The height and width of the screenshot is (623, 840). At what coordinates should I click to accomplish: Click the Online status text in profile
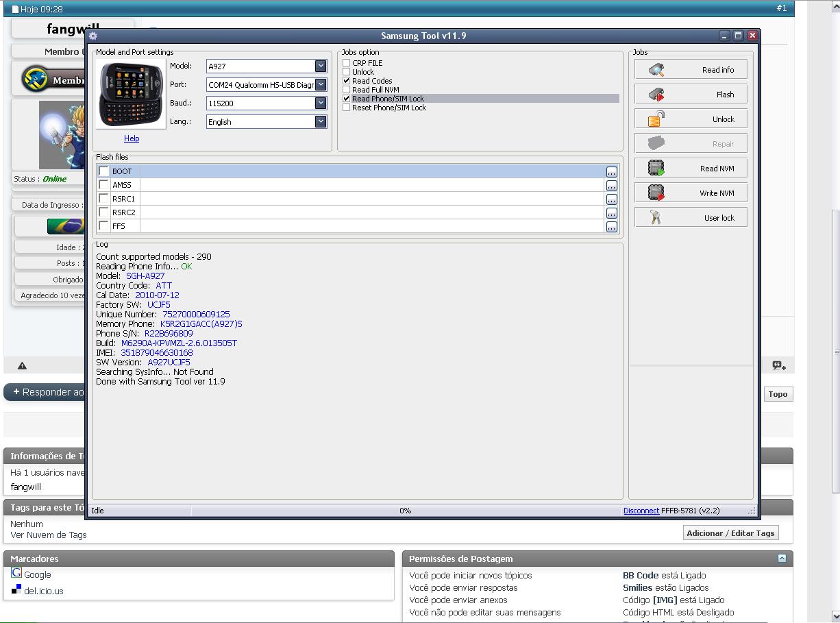tap(54, 179)
